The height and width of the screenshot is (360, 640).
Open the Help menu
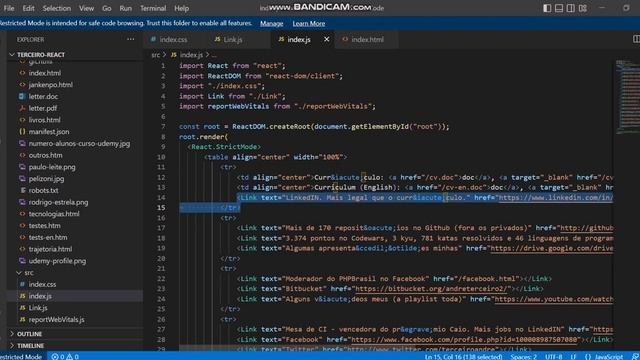click(x=181, y=8)
